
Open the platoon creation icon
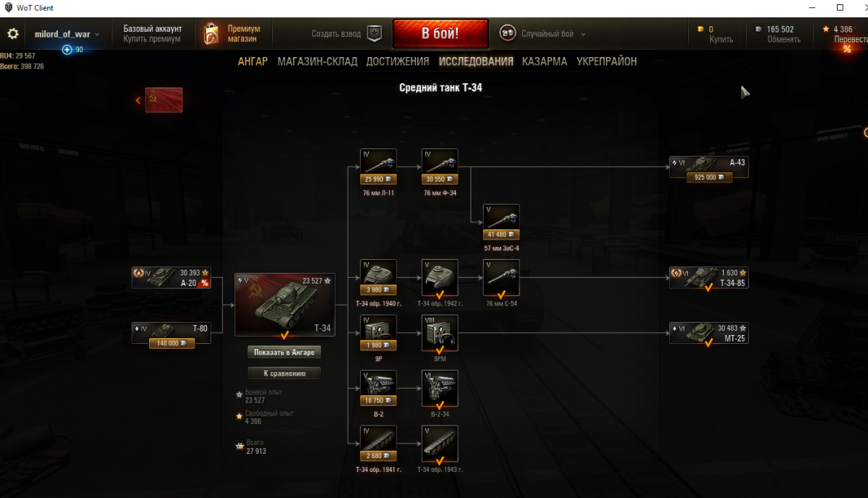(374, 34)
